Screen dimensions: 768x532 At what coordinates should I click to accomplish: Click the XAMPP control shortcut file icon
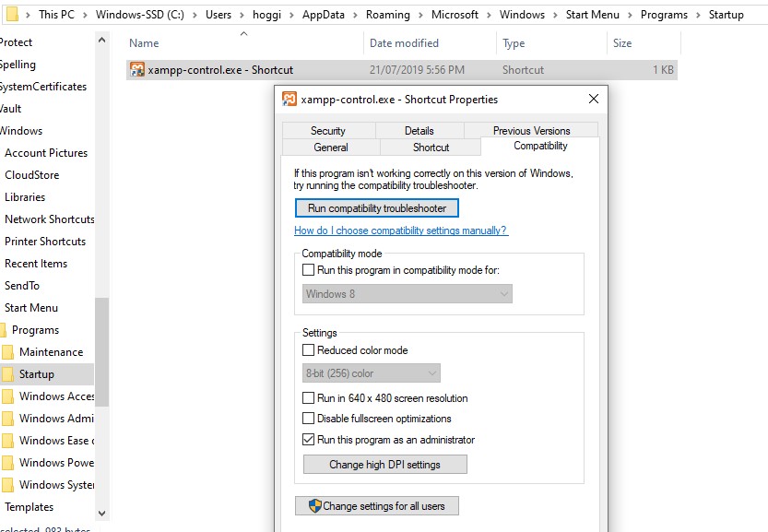tap(137, 69)
